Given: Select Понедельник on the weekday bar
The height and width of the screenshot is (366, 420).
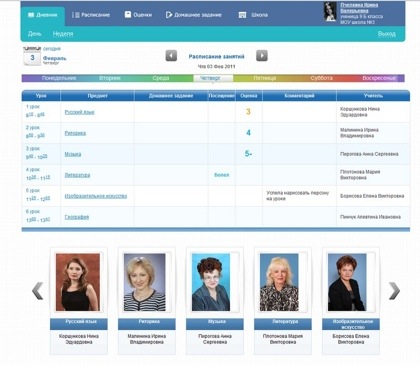Looking at the screenshot, I should tap(59, 78).
